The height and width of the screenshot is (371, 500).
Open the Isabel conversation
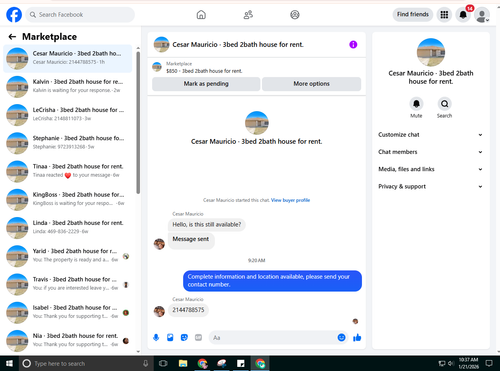point(68,312)
